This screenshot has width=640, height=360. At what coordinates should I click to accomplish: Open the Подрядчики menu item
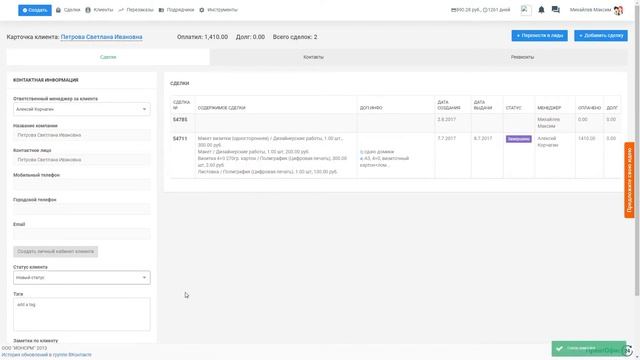180,10
